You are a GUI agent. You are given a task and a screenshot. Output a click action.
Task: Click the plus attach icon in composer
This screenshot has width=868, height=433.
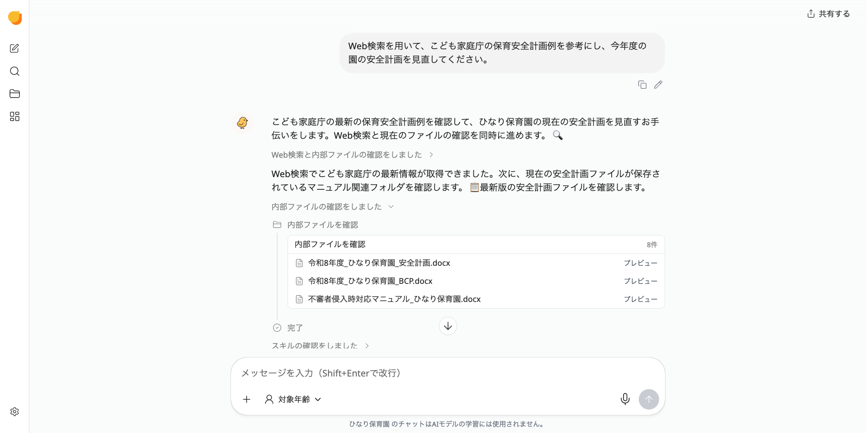246,399
